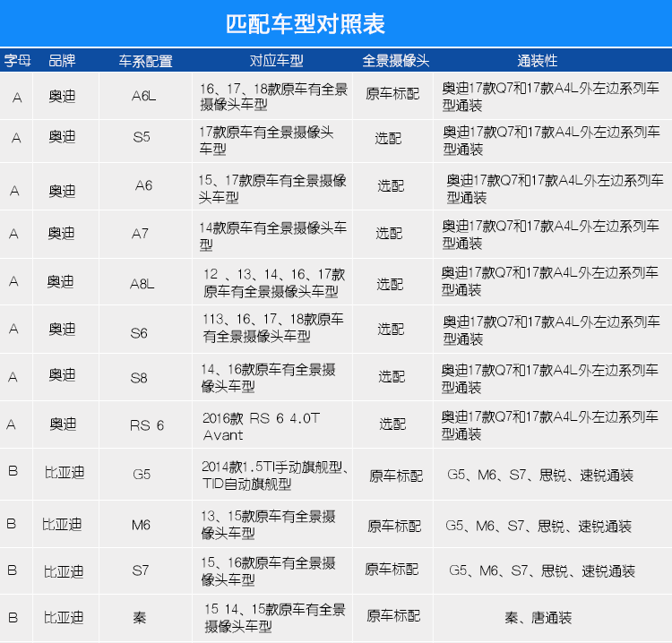
Task: Select the S5 model cell
Action: pyautogui.click(x=142, y=137)
